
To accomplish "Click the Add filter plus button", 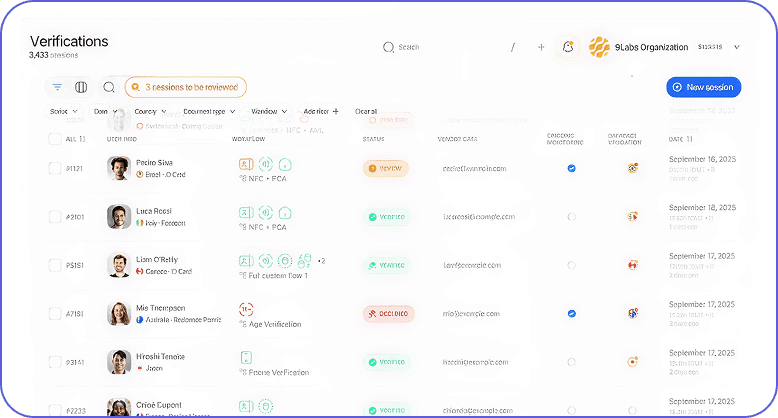I will point(321,111).
